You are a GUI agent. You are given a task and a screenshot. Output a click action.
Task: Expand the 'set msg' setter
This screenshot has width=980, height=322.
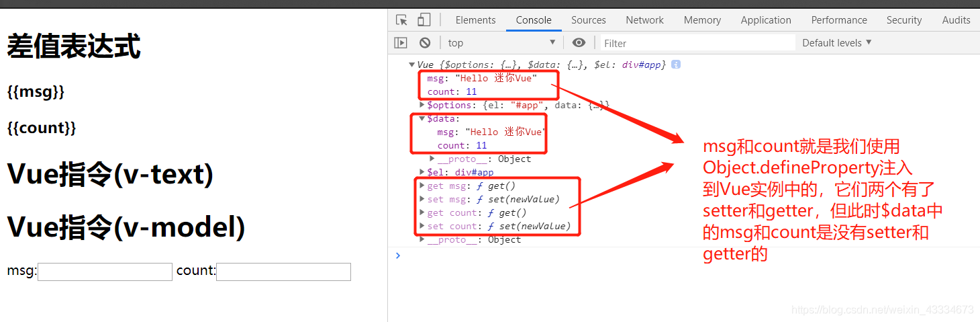(422, 199)
